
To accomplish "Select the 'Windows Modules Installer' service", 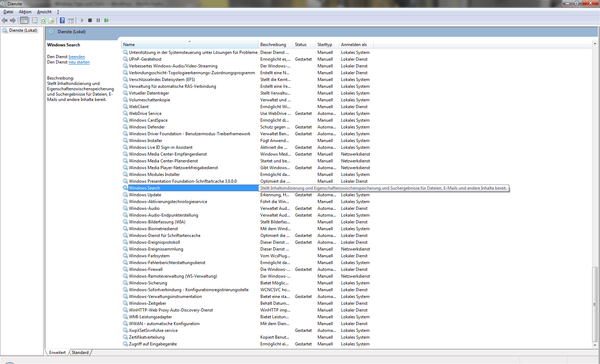I will pyautogui.click(x=154, y=175).
